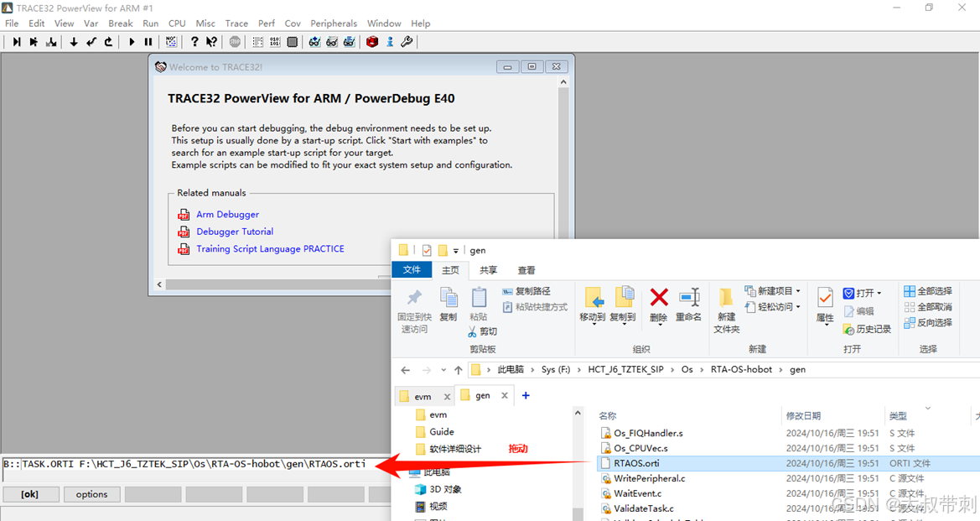Screen dimensions: 980x521
Task: Click into the TRACE32 command line field
Action: [x=197, y=464]
